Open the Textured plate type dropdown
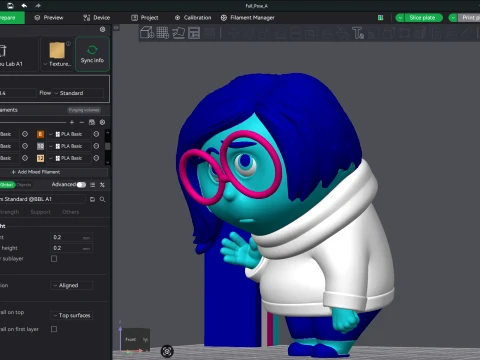 point(57,64)
